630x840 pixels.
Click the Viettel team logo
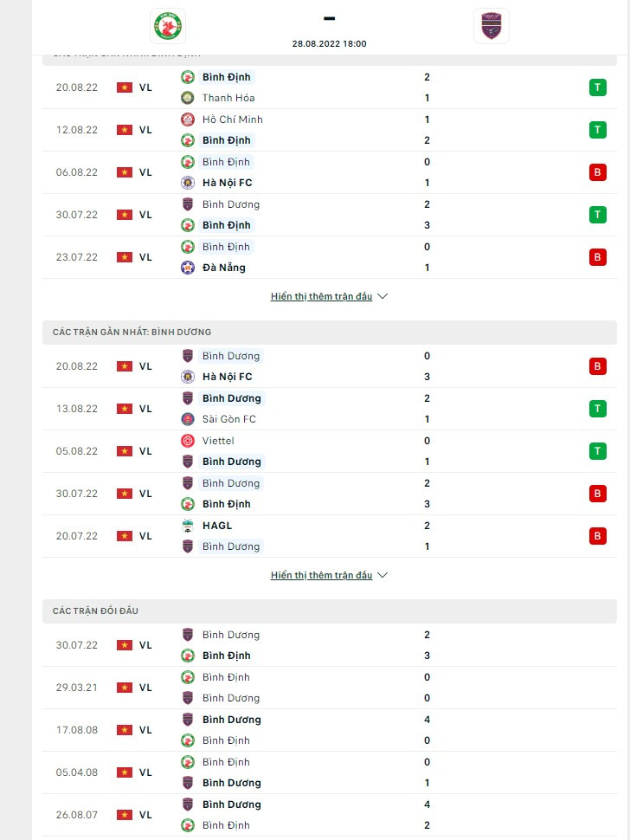pos(188,441)
